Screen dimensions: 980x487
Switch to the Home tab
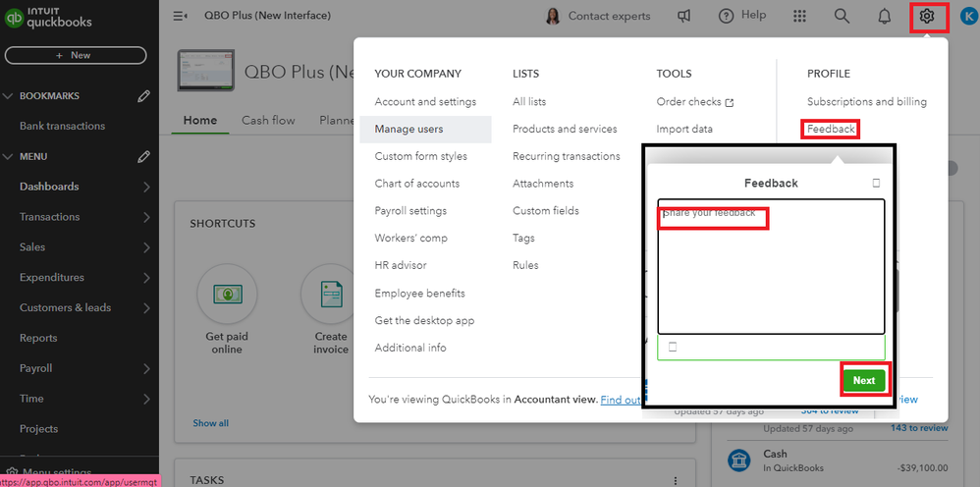200,120
